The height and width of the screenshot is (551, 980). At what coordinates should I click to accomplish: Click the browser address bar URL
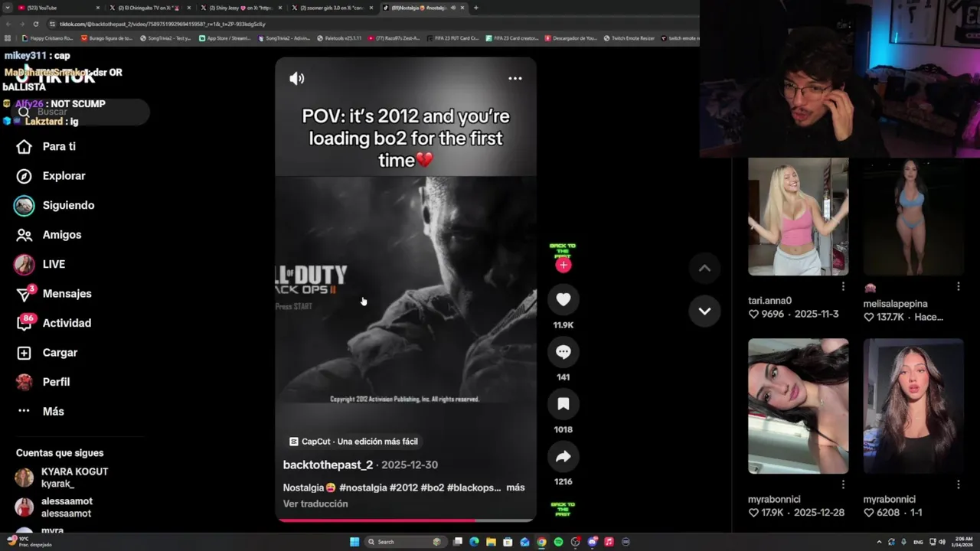click(162, 24)
